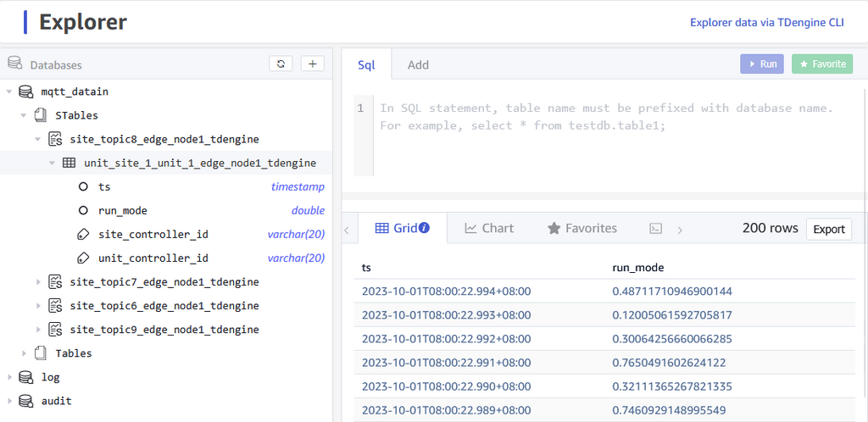Click the unit_site_1_unit_1 table grid icon
The image size is (868, 422).
coord(70,163)
